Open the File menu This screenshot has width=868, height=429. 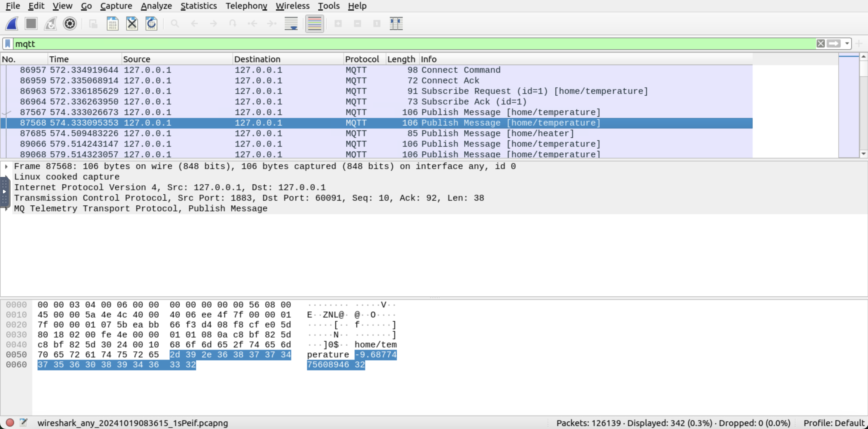13,6
